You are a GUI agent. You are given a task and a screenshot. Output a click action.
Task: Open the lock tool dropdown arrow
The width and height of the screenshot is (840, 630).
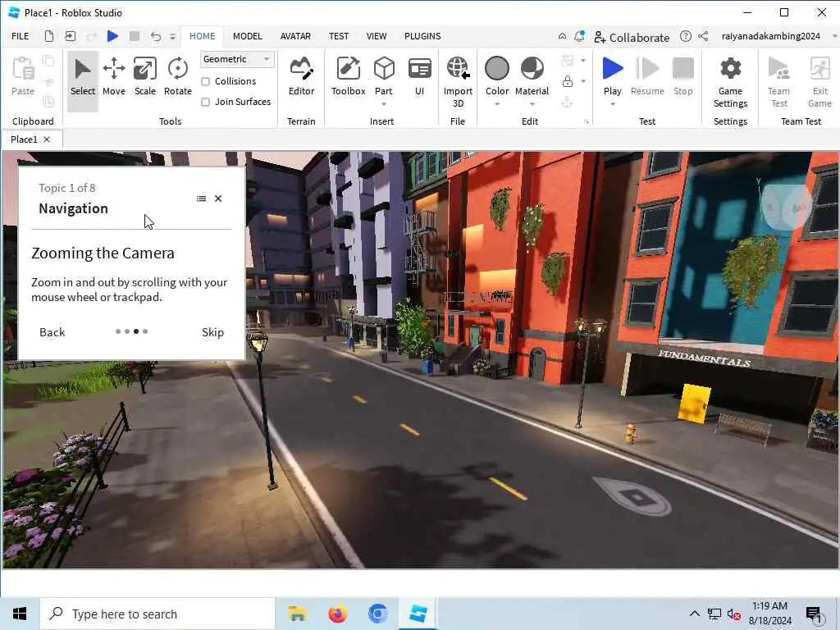point(583,81)
